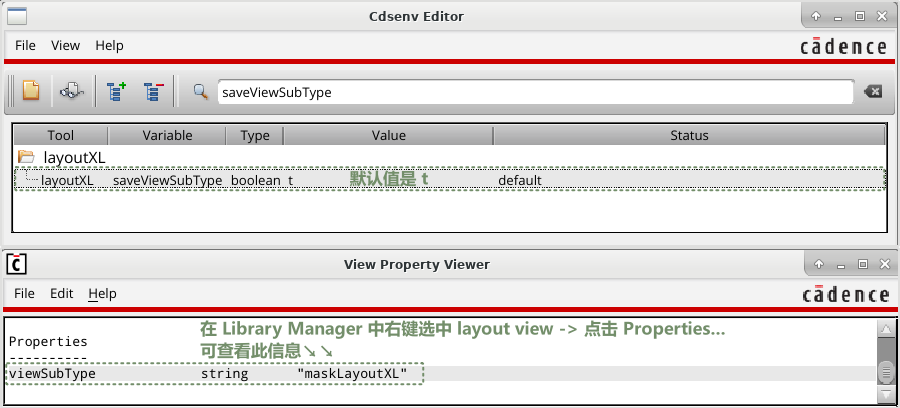Click the Properties heading text

[x=48, y=341]
